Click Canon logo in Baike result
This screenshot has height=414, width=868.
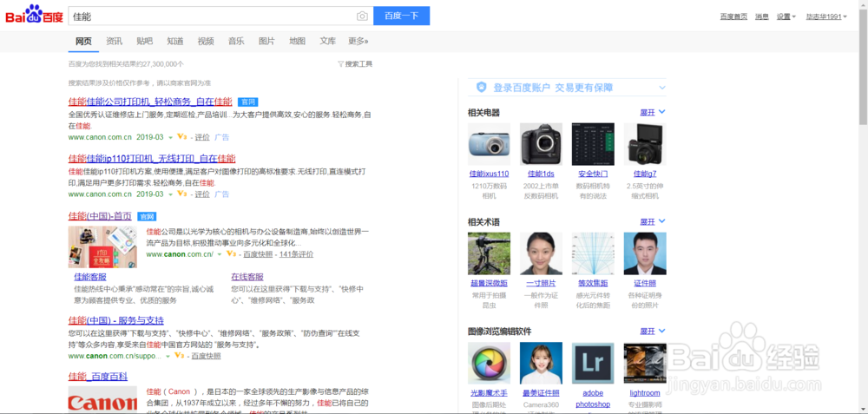pyautogui.click(x=102, y=400)
